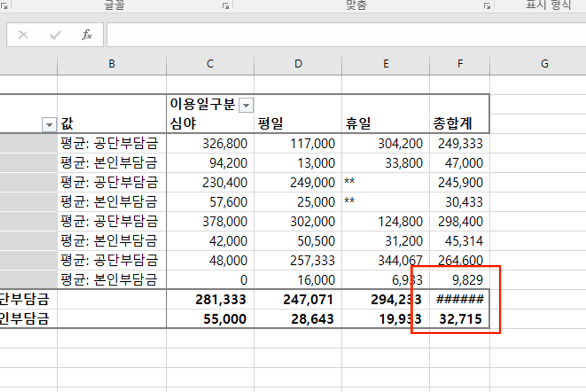
Task: Expand the 이용일구분 filter dropdown
Action: [x=246, y=106]
